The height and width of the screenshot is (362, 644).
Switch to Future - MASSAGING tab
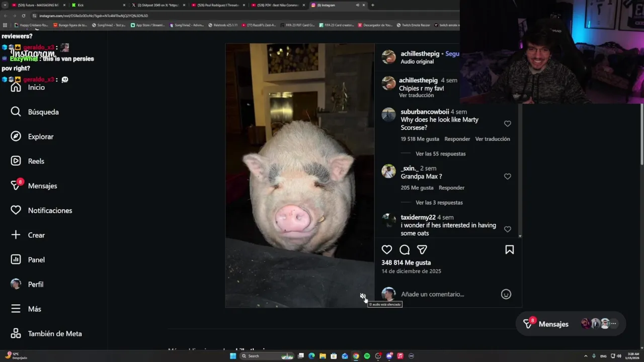click(x=38, y=5)
